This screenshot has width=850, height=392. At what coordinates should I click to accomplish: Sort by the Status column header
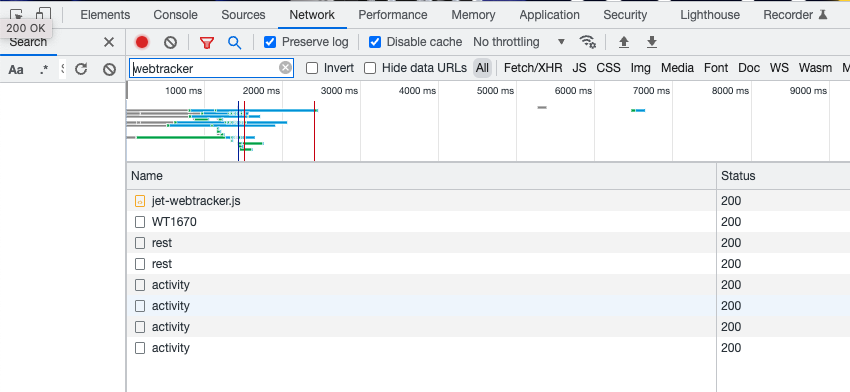pyautogui.click(x=783, y=176)
